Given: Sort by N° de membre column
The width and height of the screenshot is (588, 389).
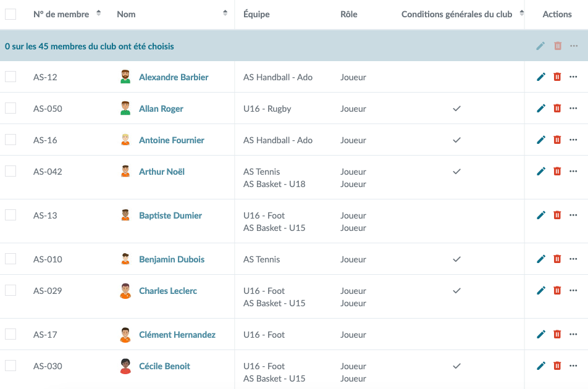Looking at the screenshot, I should pyautogui.click(x=98, y=14).
